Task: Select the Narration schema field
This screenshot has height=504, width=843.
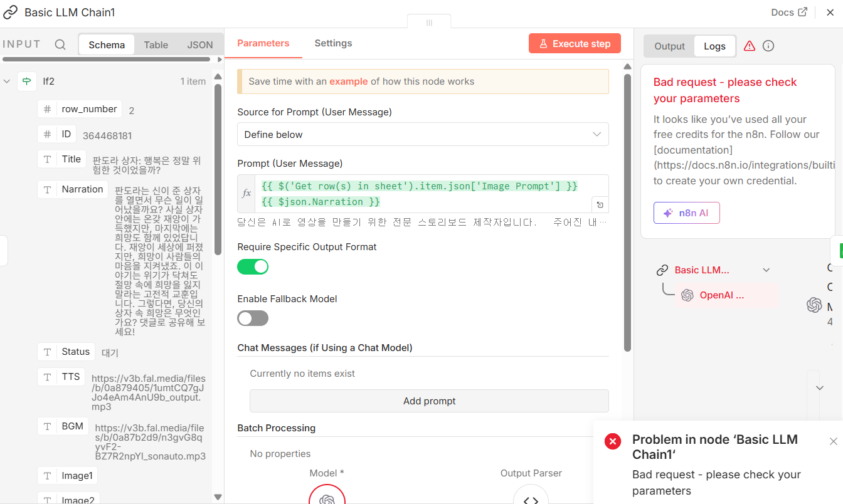Action: [73, 189]
